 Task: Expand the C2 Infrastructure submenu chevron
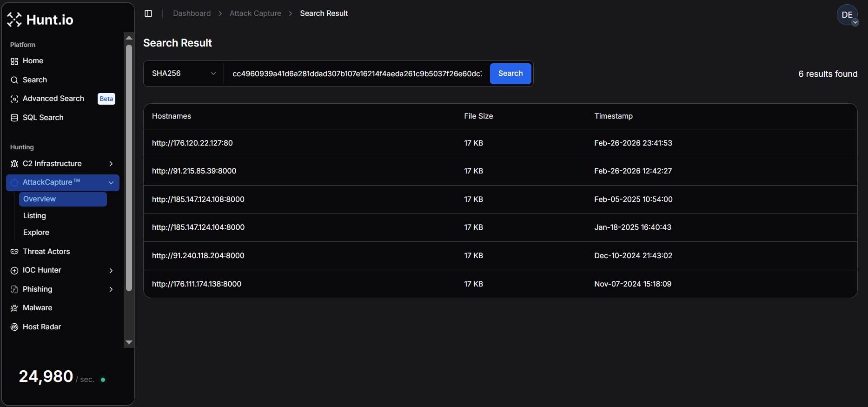[111, 164]
